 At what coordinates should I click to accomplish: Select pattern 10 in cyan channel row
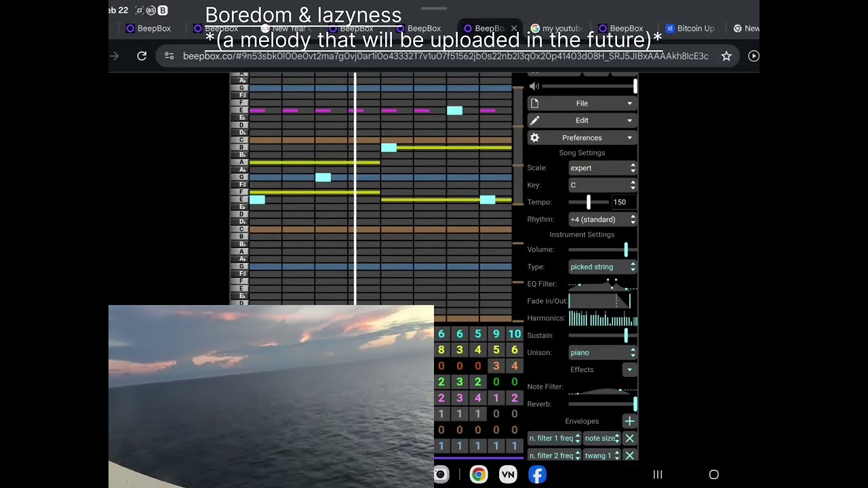pyautogui.click(x=515, y=333)
